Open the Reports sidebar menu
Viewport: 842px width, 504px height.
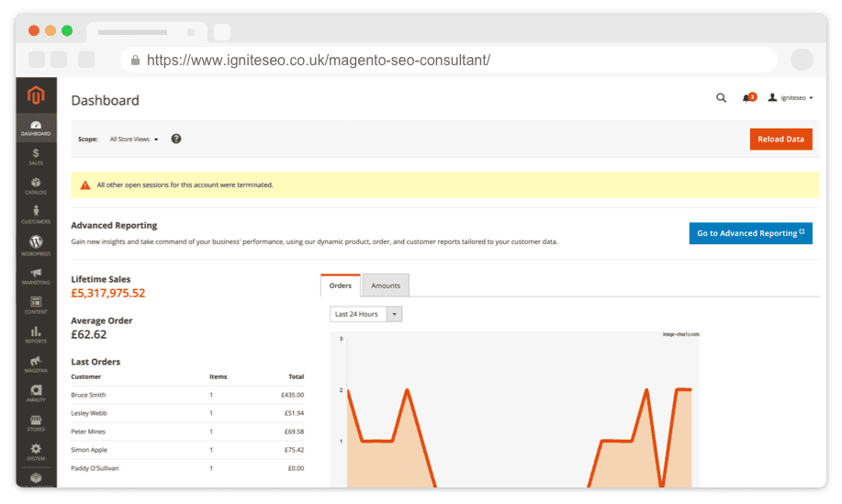point(36,334)
